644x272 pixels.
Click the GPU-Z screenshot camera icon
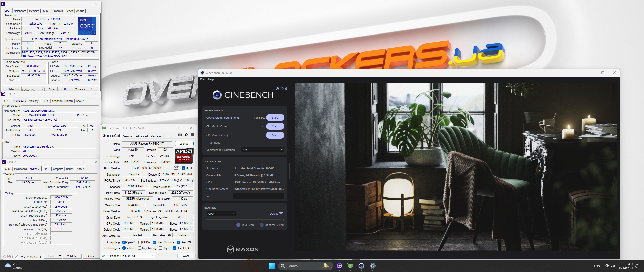[x=180, y=135]
